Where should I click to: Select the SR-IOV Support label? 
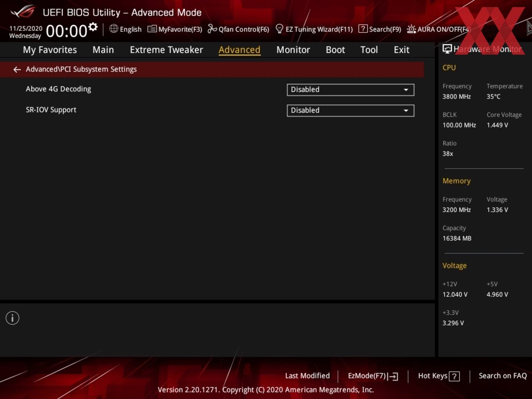pyautogui.click(x=51, y=110)
